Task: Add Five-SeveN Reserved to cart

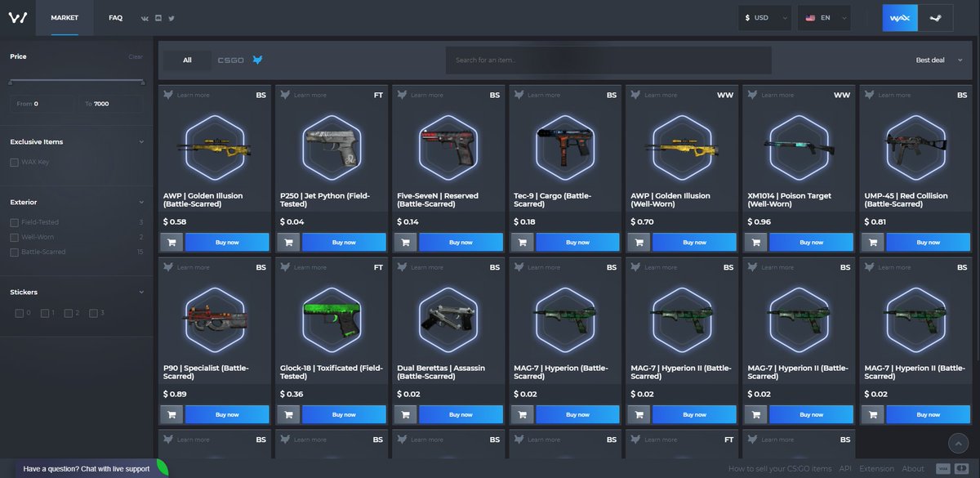Action: 405,243
